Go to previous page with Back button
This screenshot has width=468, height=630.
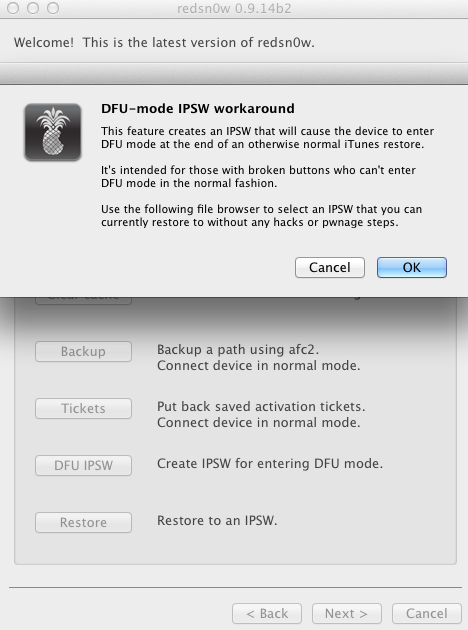coord(267,614)
